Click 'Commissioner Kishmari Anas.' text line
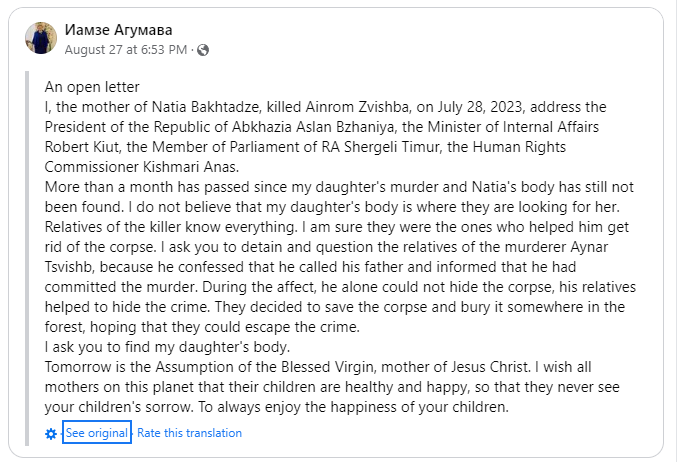Viewport: 677px width, 462px height. pyautogui.click(x=142, y=167)
